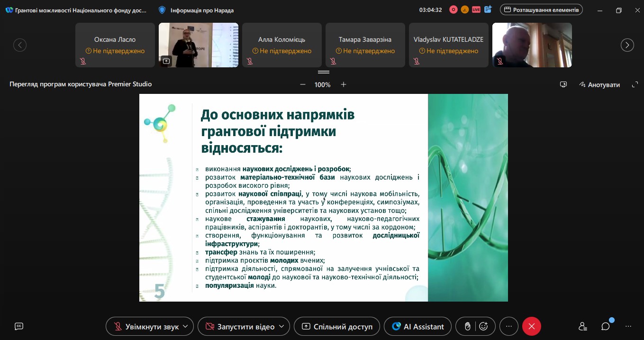Open the emoji reactions icon
Viewport: 644px width, 340px height.
[483, 326]
